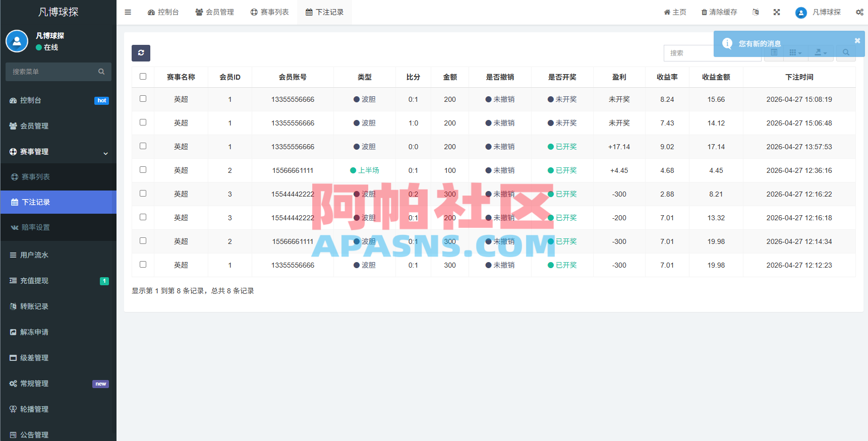Select the row with bet time 13:57:53
Screen dimensions: 868x441
pyautogui.click(x=143, y=146)
